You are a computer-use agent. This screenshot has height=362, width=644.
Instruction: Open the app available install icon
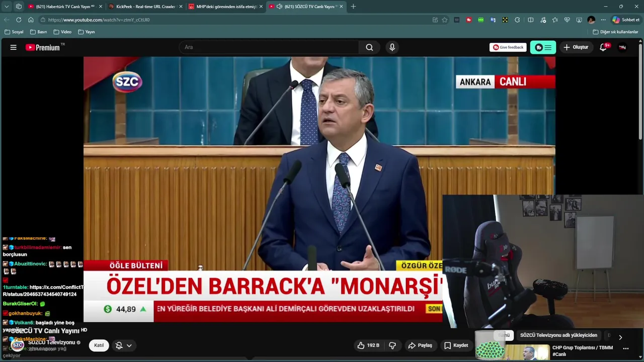(435, 20)
